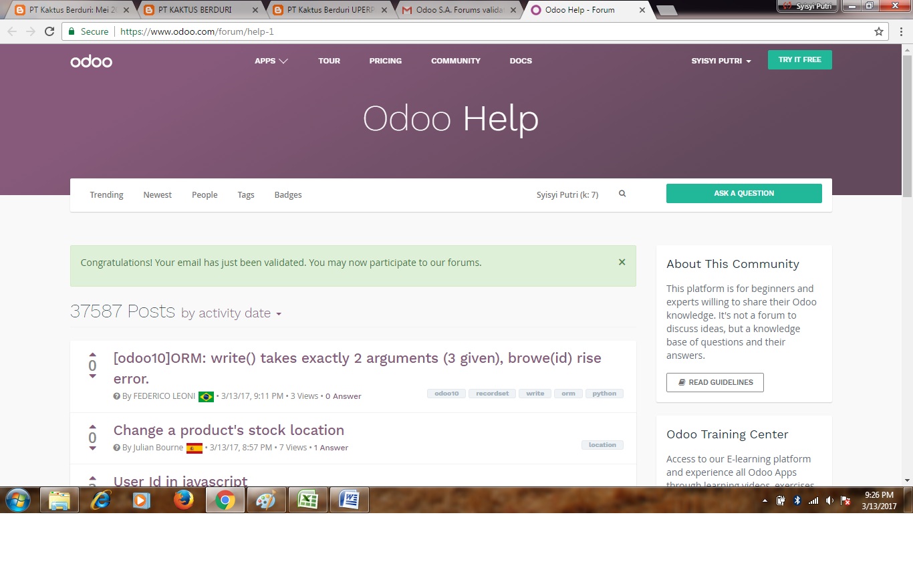Open new tab button in Chrome
This screenshot has height=588, width=913.
pyautogui.click(x=666, y=10)
